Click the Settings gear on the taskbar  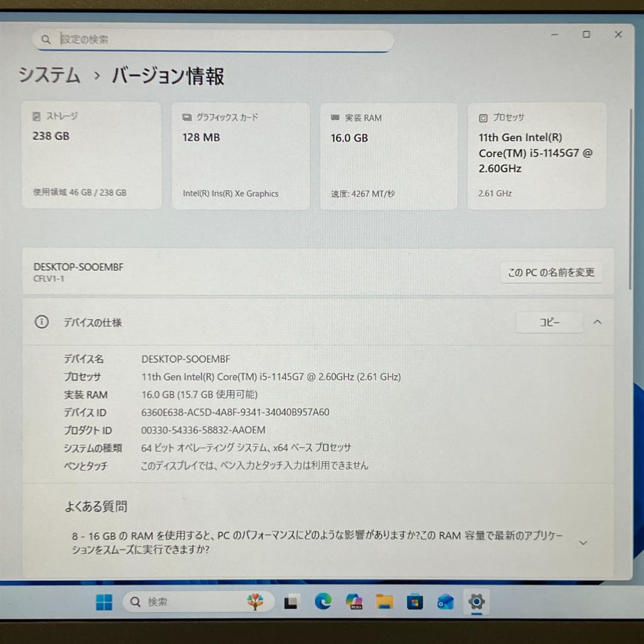[476, 602]
